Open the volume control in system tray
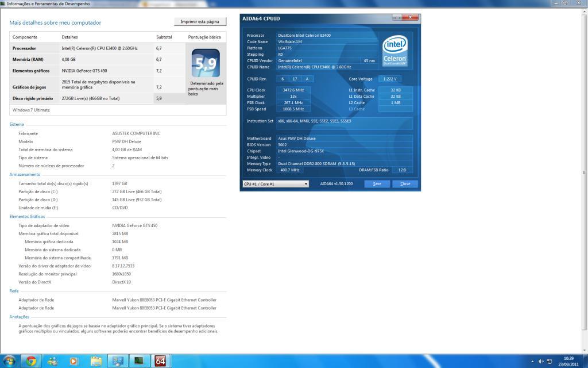The height and width of the screenshot is (368, 588). (x=541, y=361)
